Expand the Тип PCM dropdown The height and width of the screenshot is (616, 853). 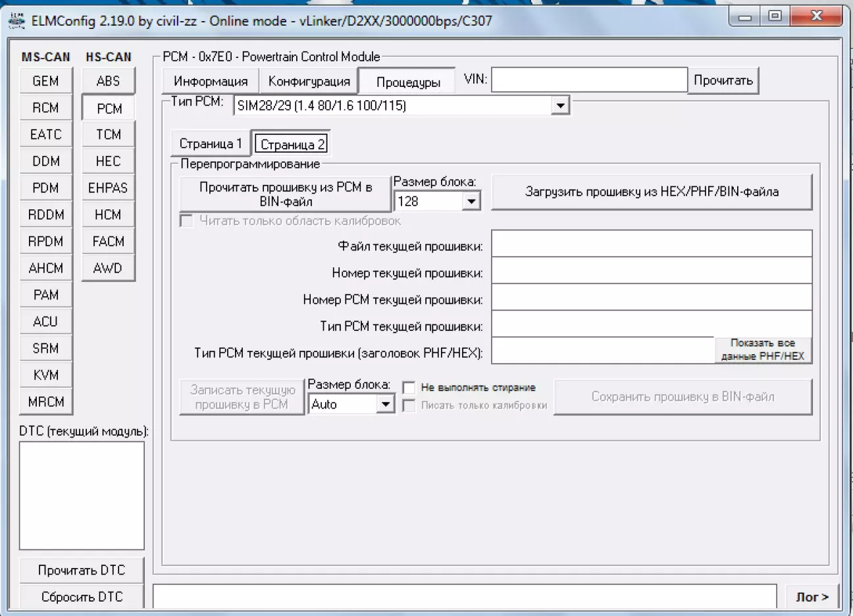560,105
